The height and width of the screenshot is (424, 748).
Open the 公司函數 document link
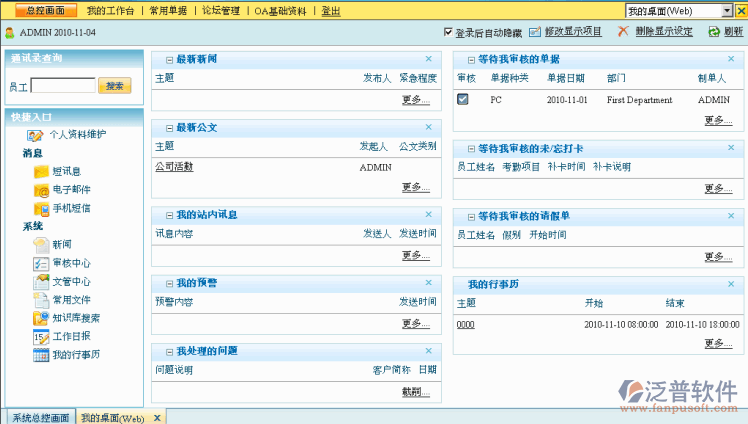[174, 167]
